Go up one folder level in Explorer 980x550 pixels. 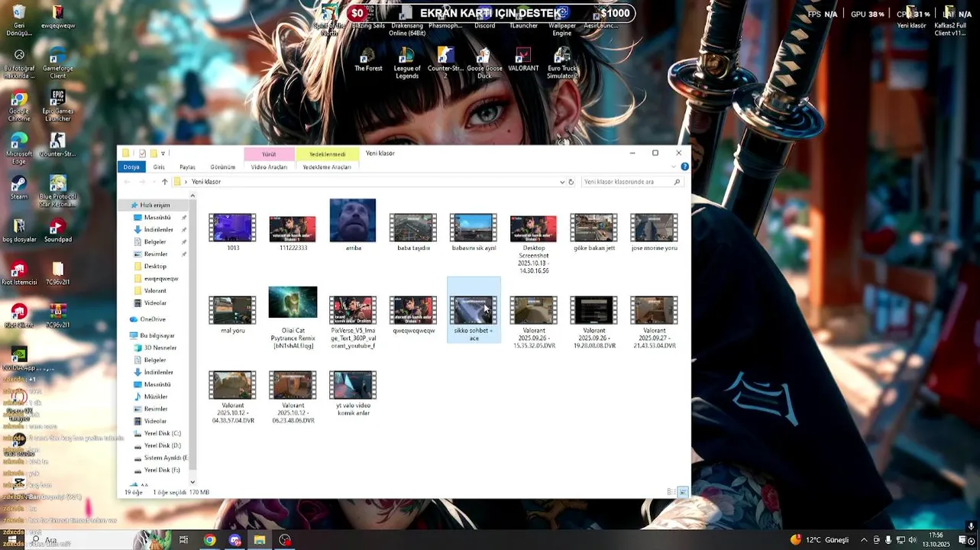click(164, 182)
